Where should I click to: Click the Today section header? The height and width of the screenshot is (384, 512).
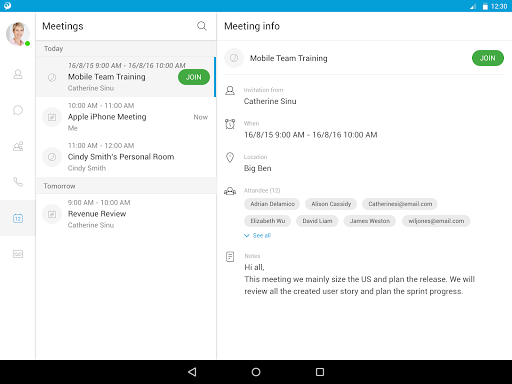coord(126,49)
